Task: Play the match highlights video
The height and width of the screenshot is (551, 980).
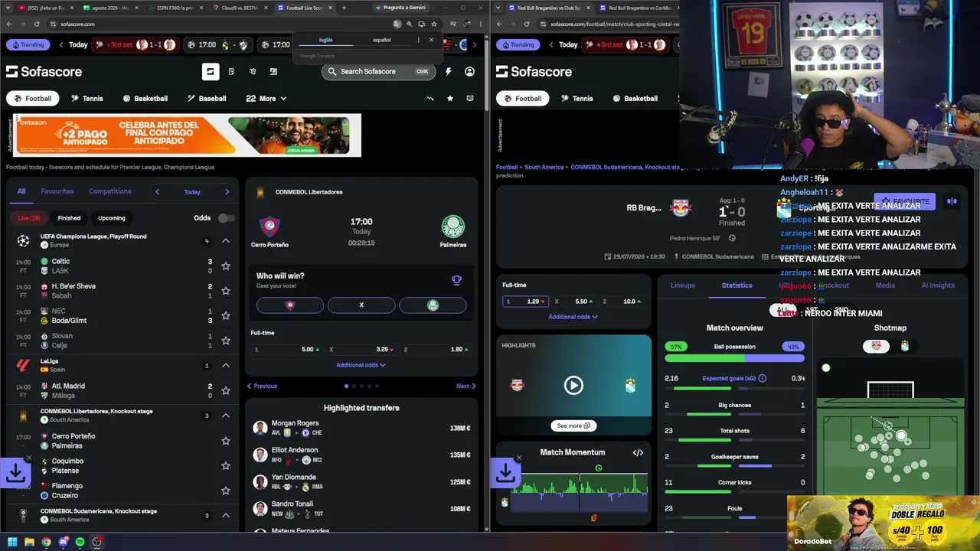Action: (x=573, y=385)
